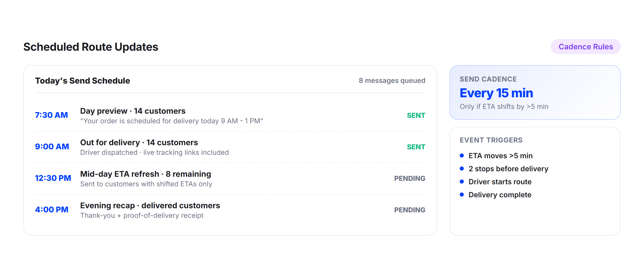The height and width of the screenshot is (274, 644).
Task: Select the 9:00 AM time entry
Action: [52, 147]
